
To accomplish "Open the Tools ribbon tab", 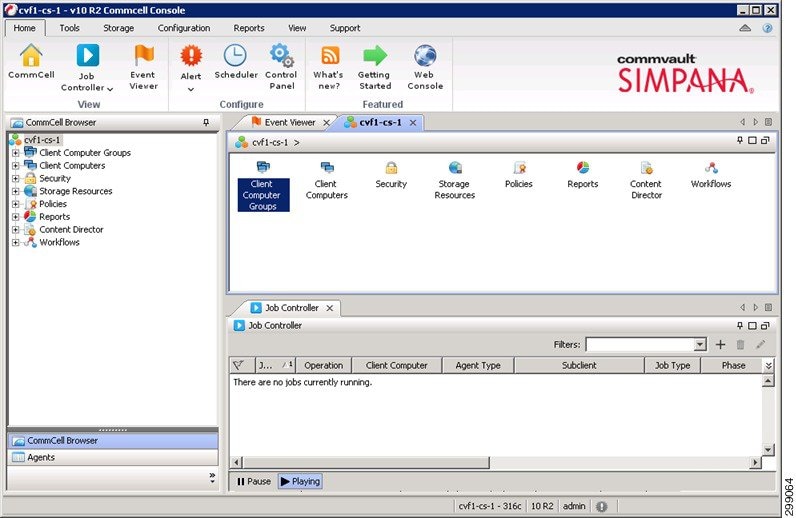I will pos(70,28).
